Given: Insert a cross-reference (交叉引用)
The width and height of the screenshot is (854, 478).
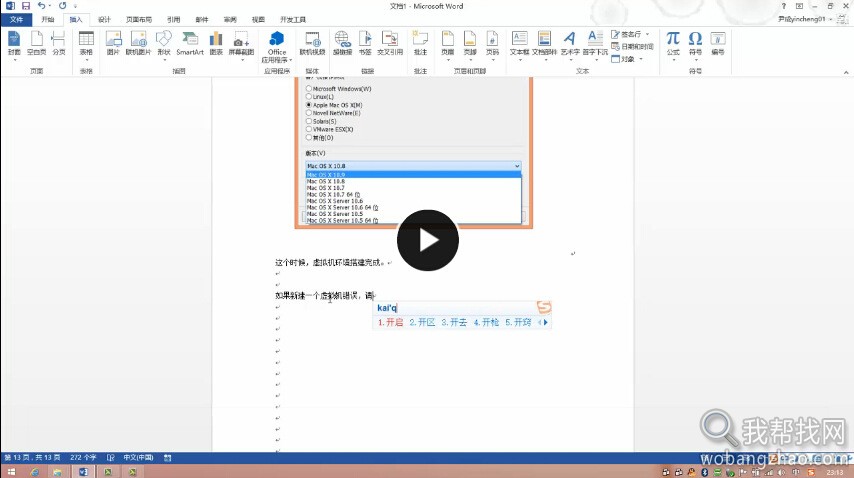Looking at the screenshot, I should (x=390, y=43).
